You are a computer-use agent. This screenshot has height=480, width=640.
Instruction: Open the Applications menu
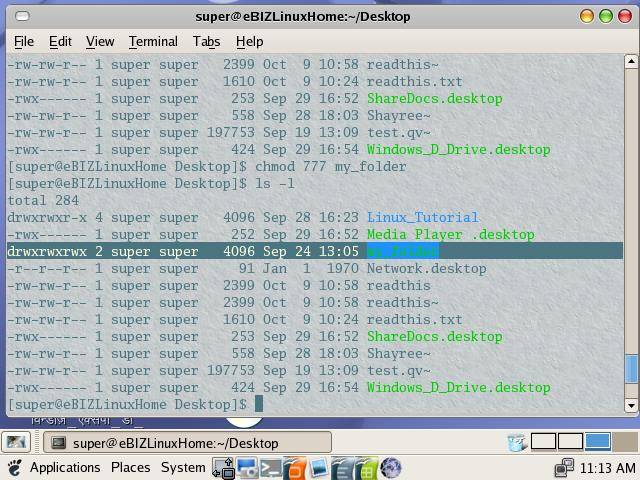[x=65, y=467]
